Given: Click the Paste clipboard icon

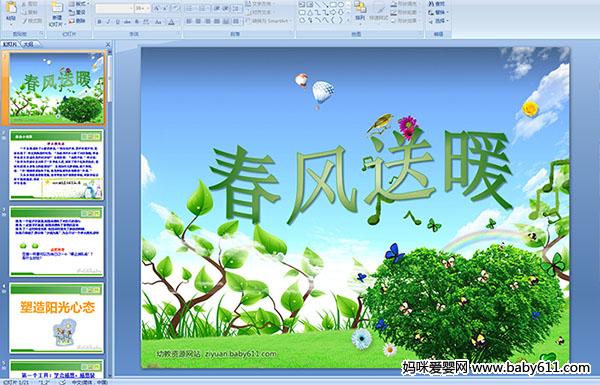Looking at the screenshot, I should point(11,9).
